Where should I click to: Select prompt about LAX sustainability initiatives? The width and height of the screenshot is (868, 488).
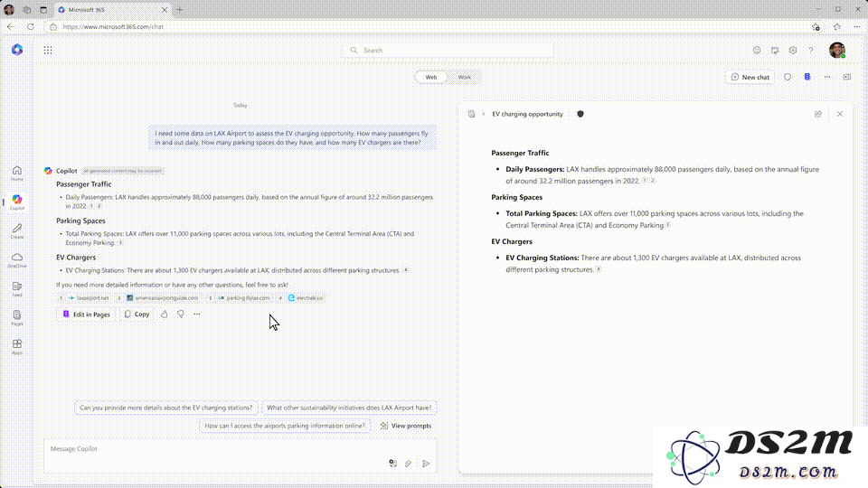tap(349, 408)
